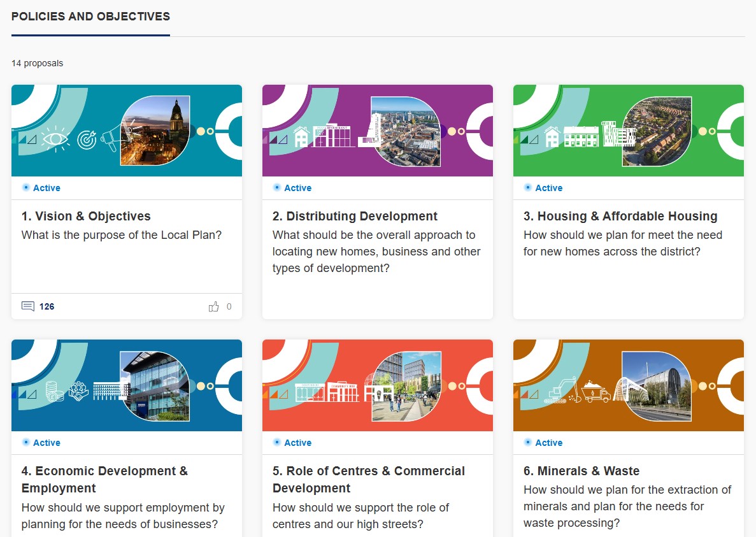Click the house icon in Distributing Development banner
Viewport: 756px width, 537px height.
[x=301, y=136]
